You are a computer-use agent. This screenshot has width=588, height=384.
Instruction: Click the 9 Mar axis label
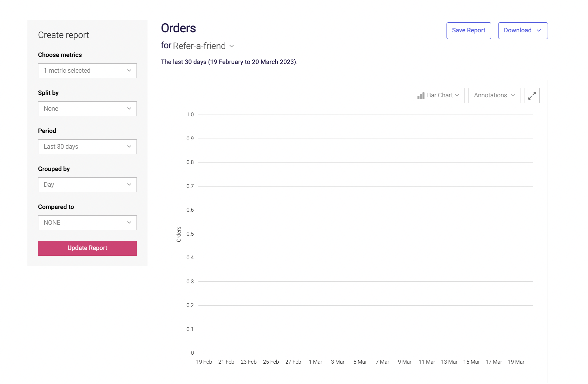(405, 362)
